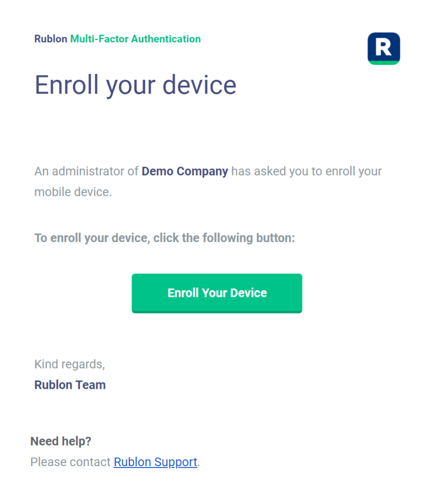Viewport: 434px width, 504px height.
Task: Select the "An administrator of" text
Action: [x=87, y=171]
